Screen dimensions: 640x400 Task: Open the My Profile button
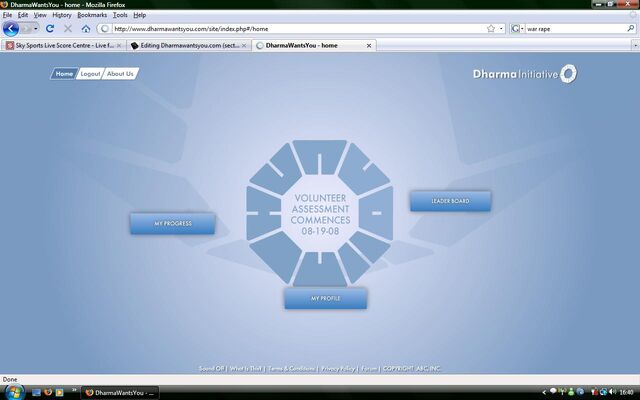pos(325,298)
